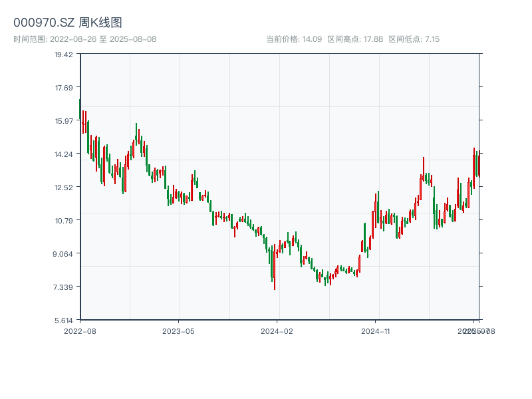
Task: Select the 当前价格 14.09 label
Action: pyautogui.click(x=294, y=39)
